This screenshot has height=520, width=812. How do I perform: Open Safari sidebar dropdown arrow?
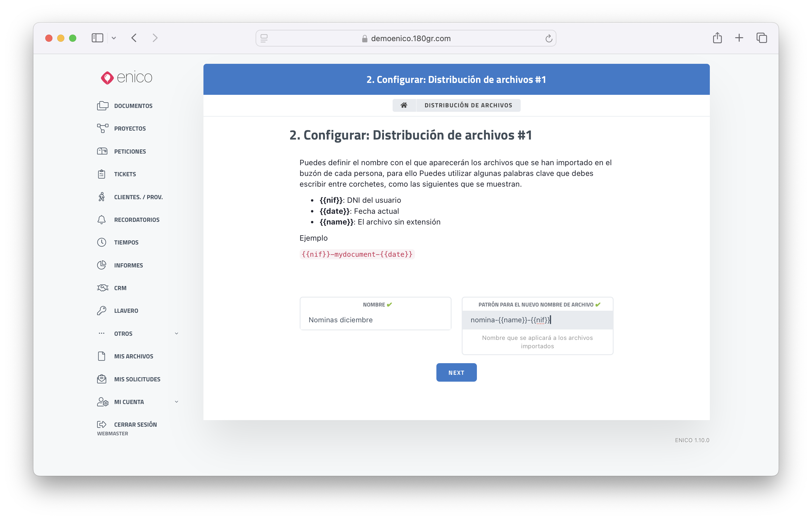tap(114, 38)
